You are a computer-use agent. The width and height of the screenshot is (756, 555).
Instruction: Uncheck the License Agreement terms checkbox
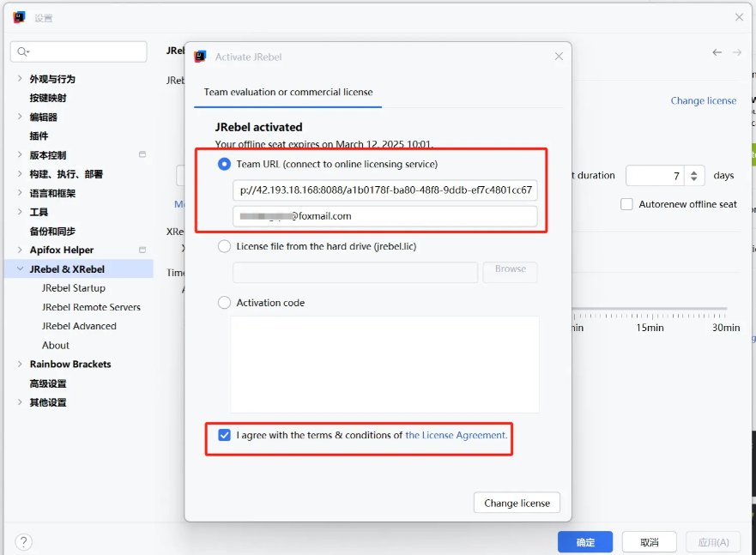pos(225,435)
